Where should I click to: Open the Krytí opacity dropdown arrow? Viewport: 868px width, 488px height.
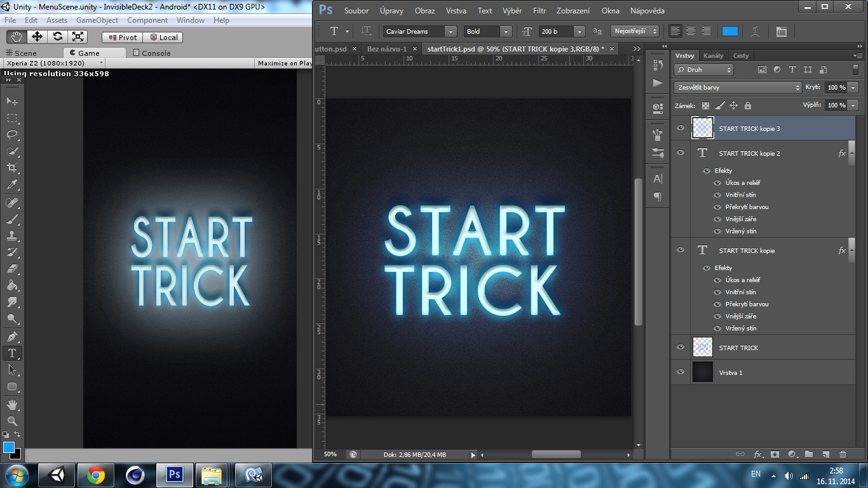click(x=853, y=88)
